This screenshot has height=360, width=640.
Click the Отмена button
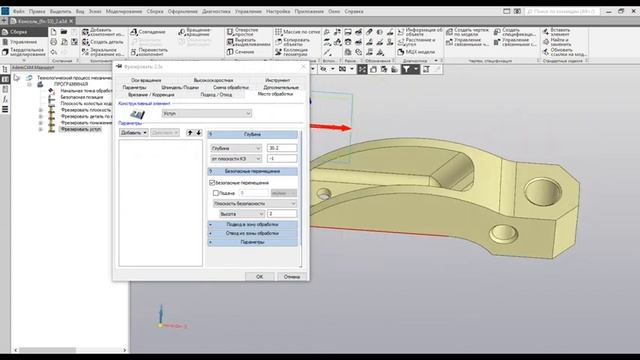click(292, 276)
